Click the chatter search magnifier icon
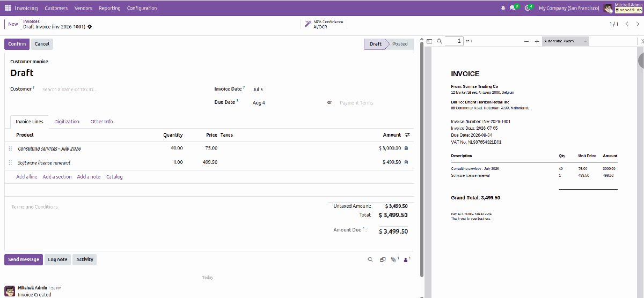The image size is (644, 298). point(370,259)
